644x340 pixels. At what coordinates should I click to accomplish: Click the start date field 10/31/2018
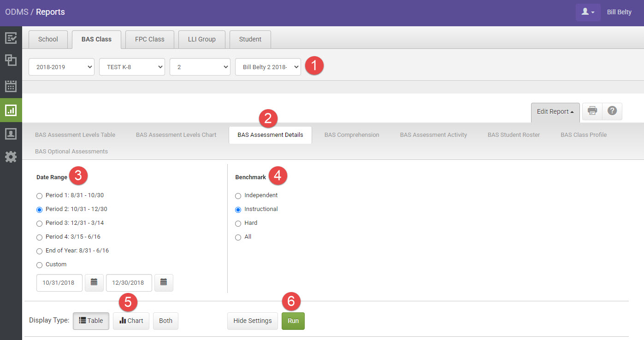(x=59, y=283)
